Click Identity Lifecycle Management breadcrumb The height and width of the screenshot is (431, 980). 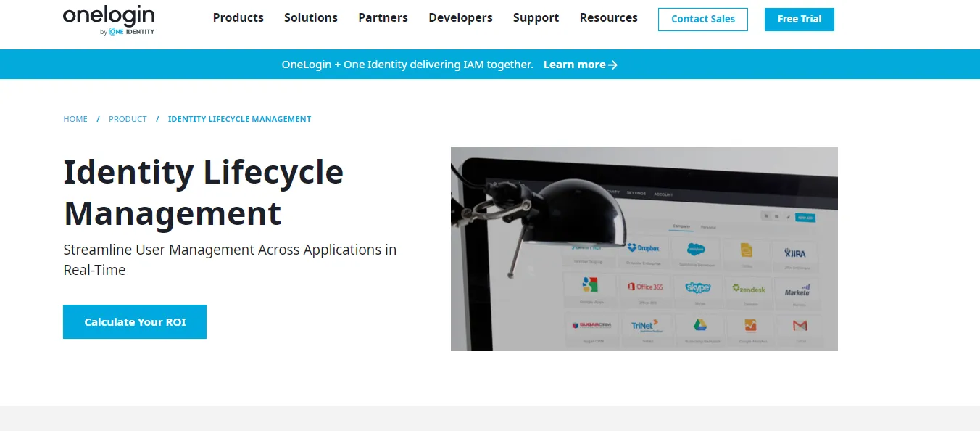pos(239,119)
